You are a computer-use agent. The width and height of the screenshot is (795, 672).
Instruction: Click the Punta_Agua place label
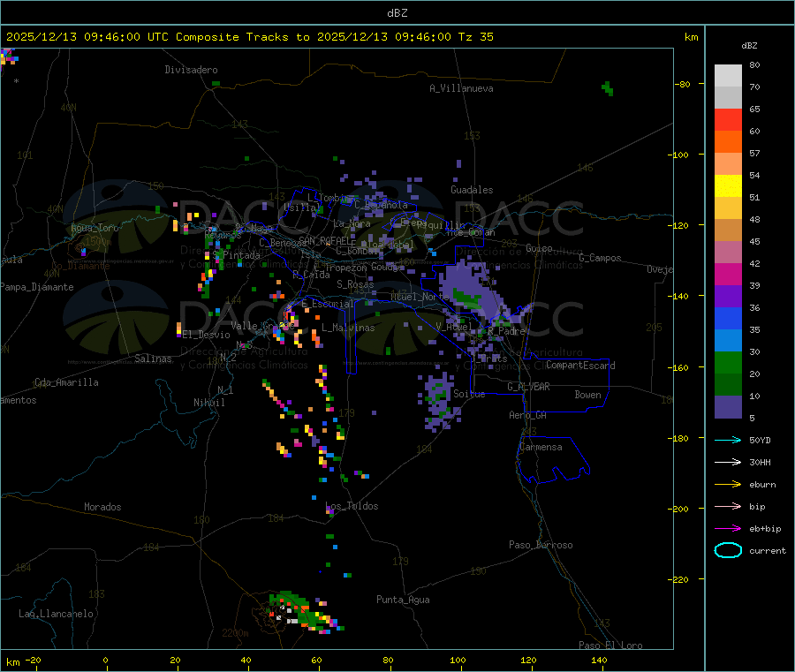click(403, 600)
